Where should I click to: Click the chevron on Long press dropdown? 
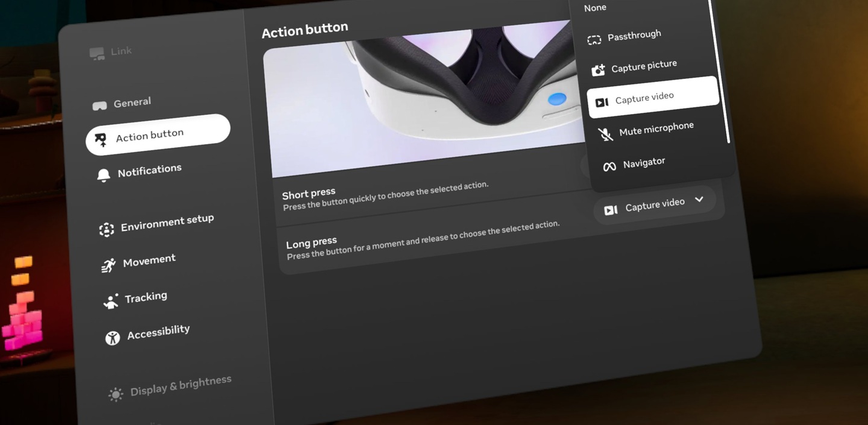tap(699, 200)
